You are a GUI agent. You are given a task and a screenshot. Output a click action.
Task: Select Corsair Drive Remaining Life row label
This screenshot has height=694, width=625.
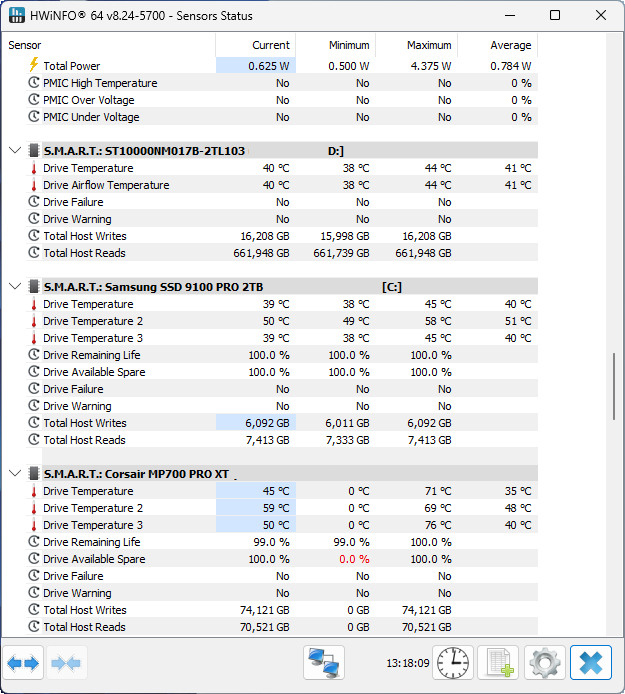pyautogui.click(x=92, y=542)
